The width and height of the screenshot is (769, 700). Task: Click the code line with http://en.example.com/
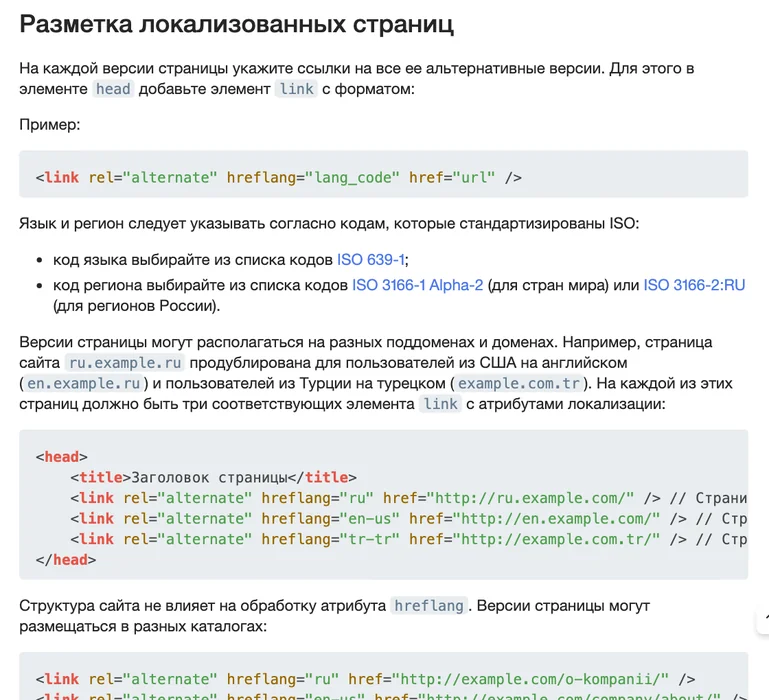coord(409,519)
